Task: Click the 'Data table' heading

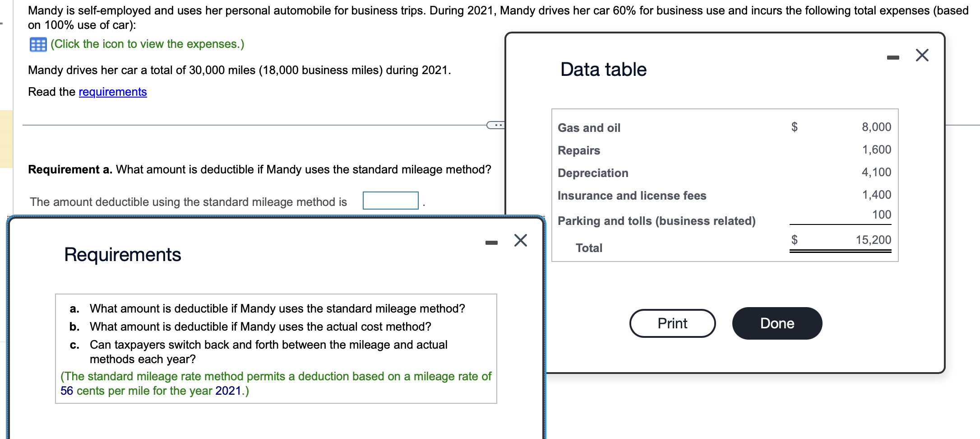Action: [x=603, y=70]
